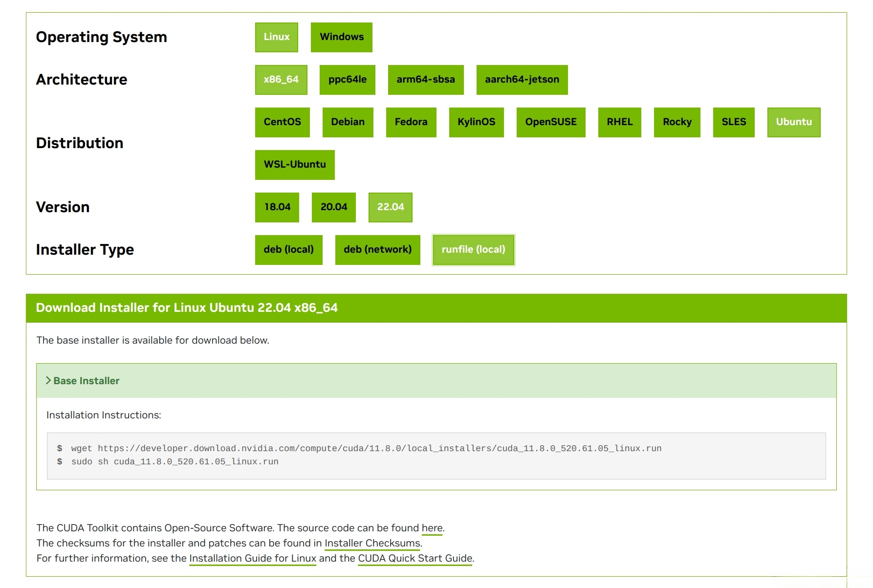Open the CUDA Quick Start Guide link
873x588 pixels.
coord(415,558)
